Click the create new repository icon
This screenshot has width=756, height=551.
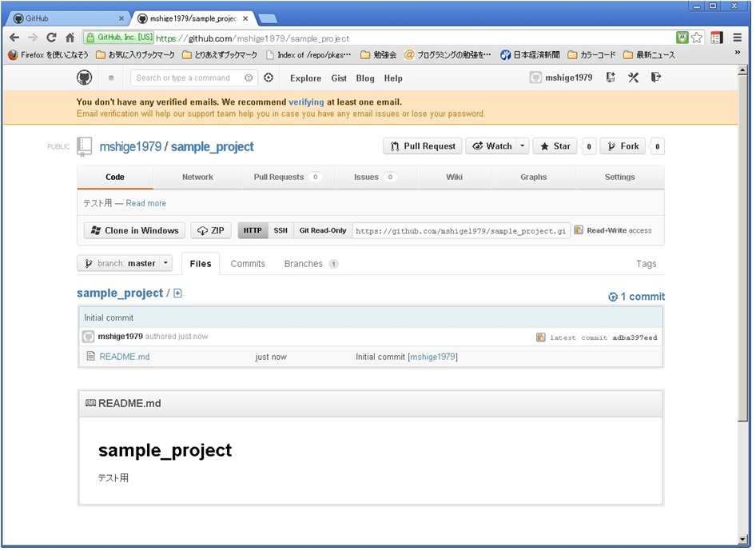611,78
